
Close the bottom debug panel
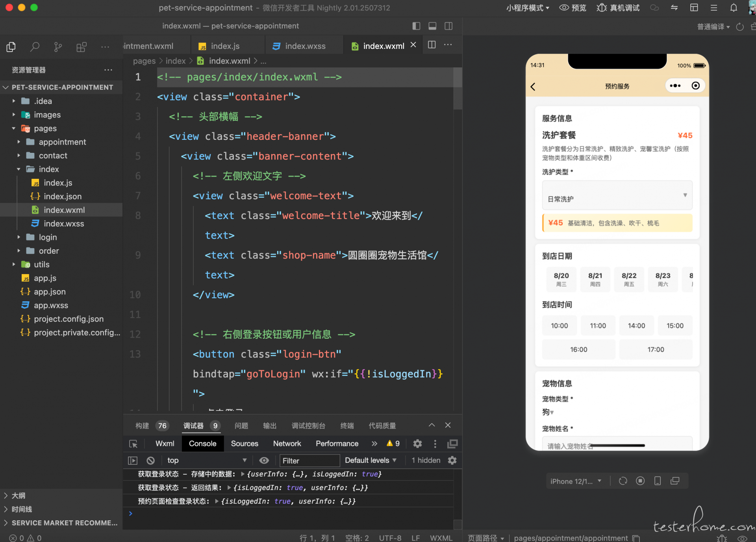point(448,425)
